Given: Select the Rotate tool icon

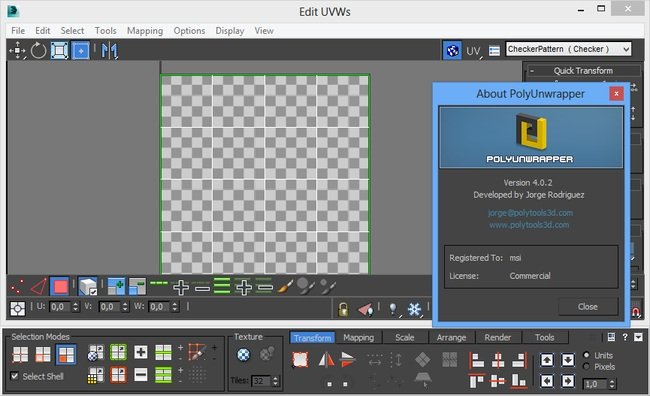Looking at the screenshot, I should click(x=38, y=51).
